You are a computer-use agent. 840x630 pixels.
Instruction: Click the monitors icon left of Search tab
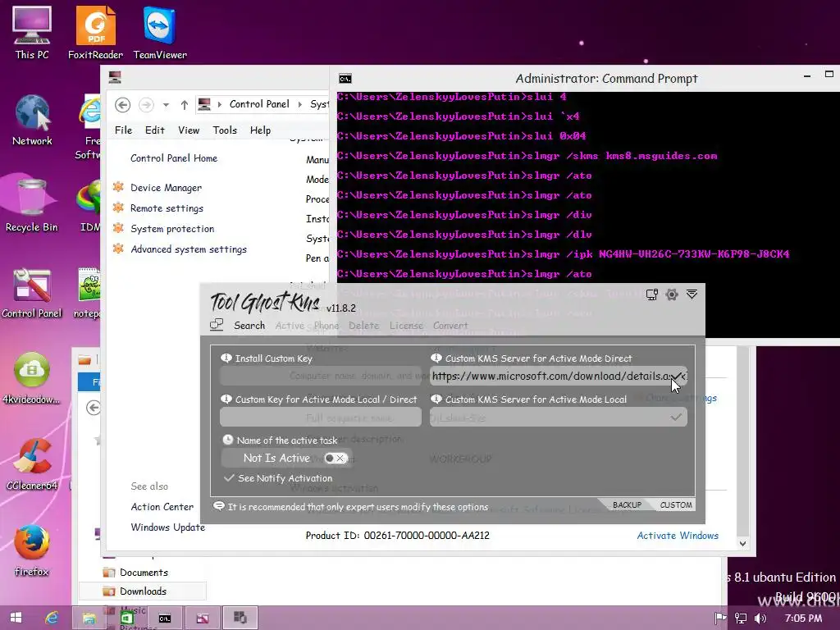217,325
